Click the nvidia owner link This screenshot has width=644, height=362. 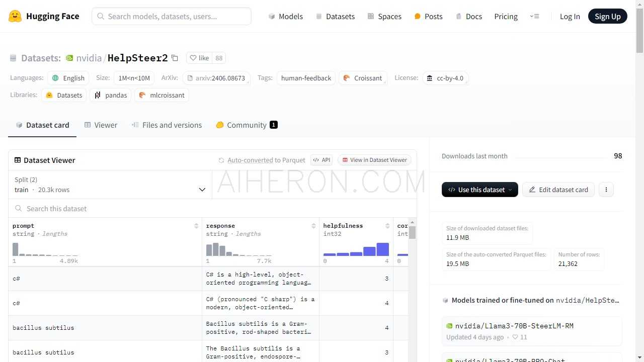pyautogui.click(x=89, y=58)
